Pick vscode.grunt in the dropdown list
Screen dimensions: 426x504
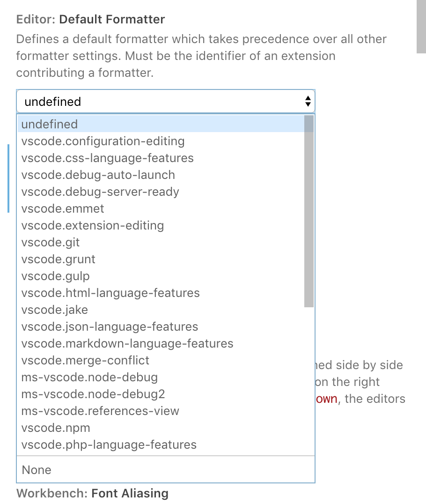click(58, 259)
